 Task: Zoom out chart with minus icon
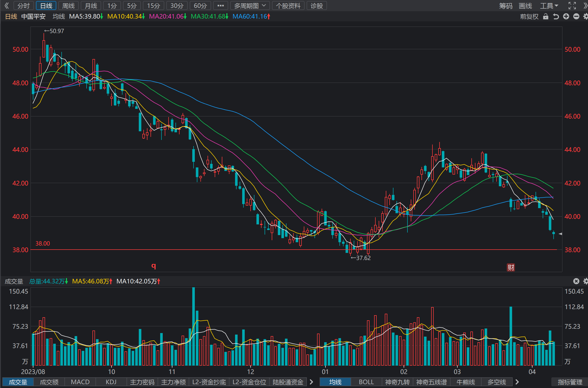pyautogui.click(x=576, y=17)
